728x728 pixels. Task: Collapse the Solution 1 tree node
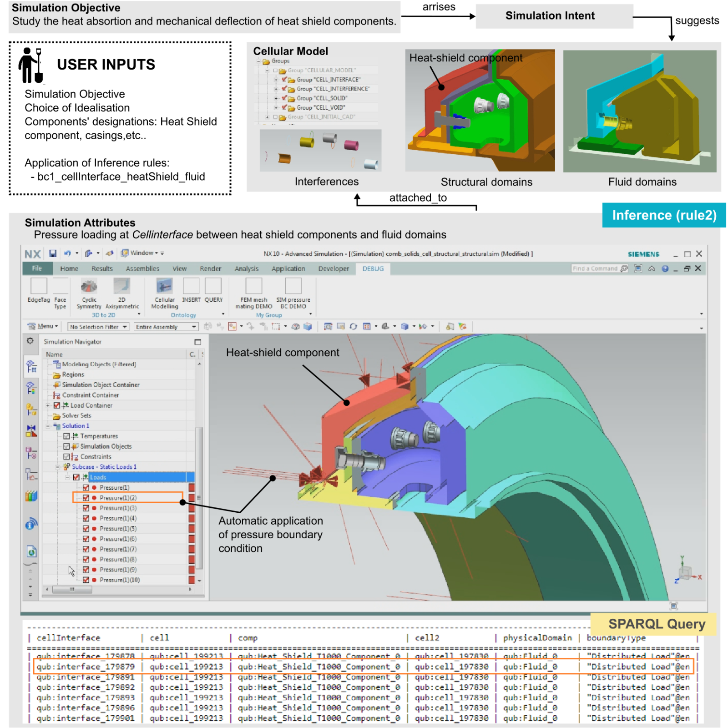click(48, 426)
